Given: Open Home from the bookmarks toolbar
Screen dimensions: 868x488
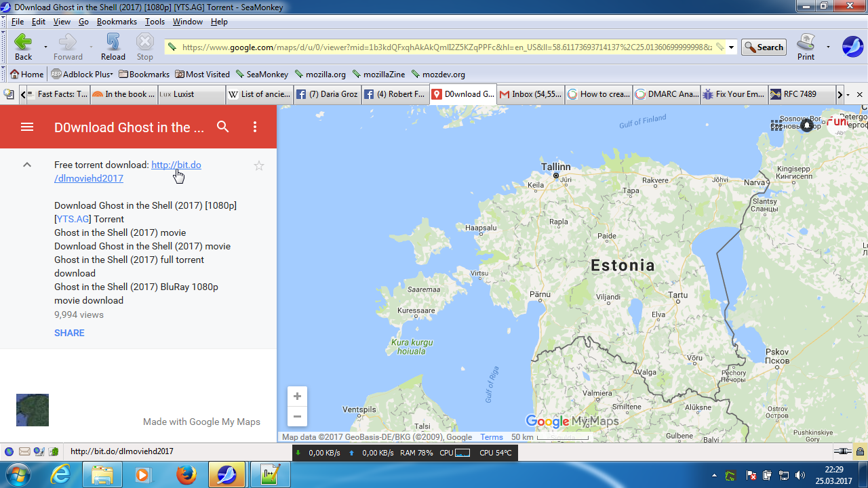Looking at the screenshot, I should pyautogui.click(x=27, y=75).
